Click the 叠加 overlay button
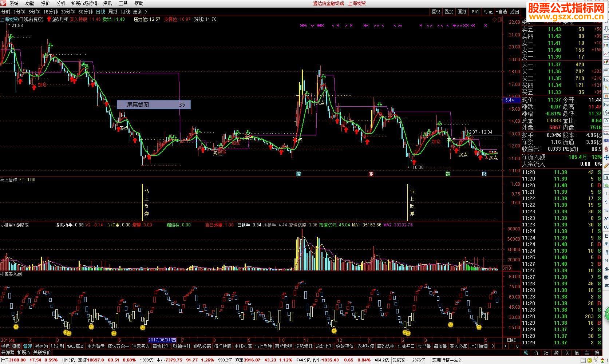 click(x=449, y=12)
